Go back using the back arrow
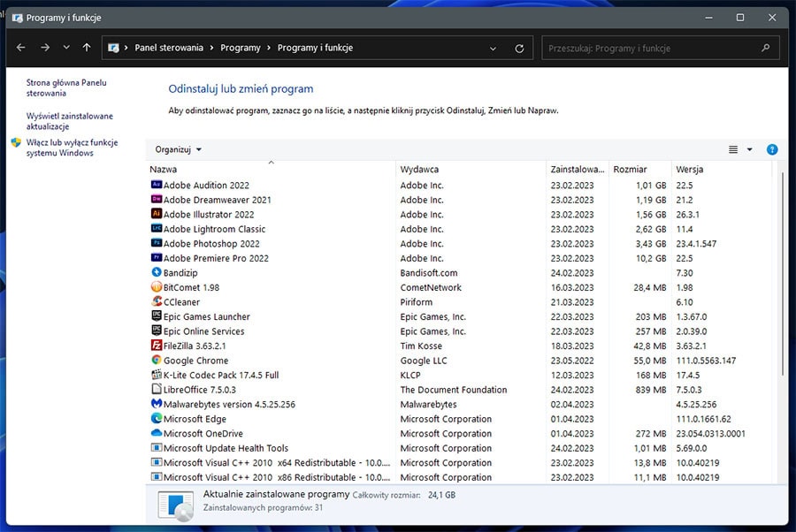Image resolution: width=796 pixels, height=532 pixels. click(x=21, y=48)
